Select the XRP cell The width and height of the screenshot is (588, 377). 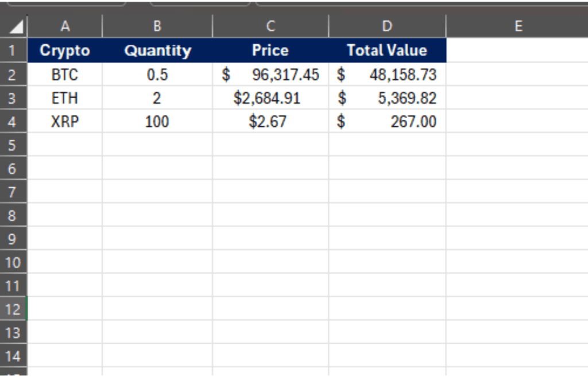[65, 122]
